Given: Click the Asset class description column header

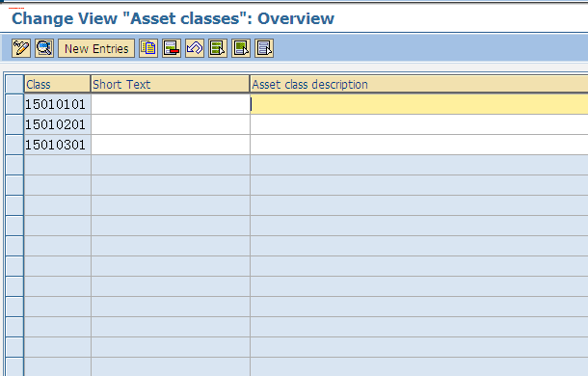Looking at the screenshot, I should (419, 84).
